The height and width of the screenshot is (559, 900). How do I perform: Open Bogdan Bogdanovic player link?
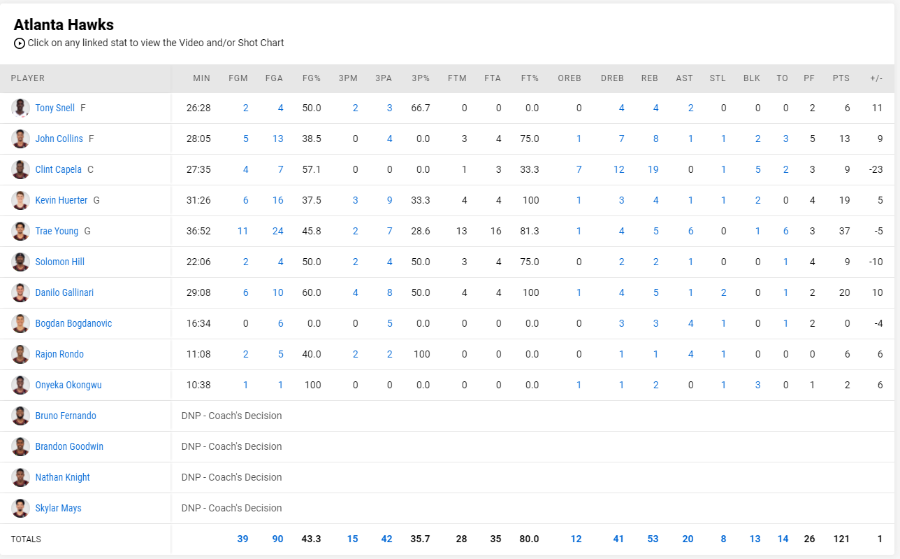pyautogui.click(x=73, y=324)
